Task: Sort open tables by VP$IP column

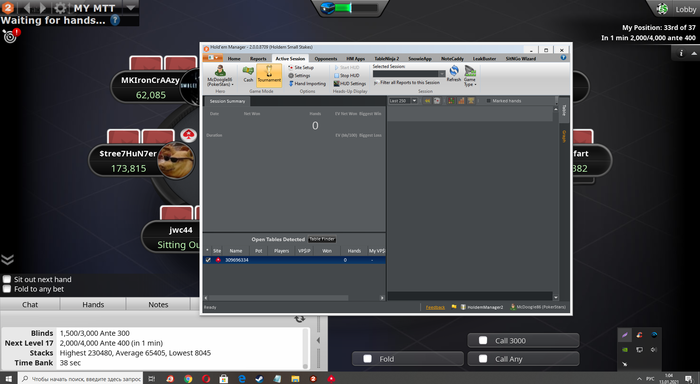Action: (304, 251)
